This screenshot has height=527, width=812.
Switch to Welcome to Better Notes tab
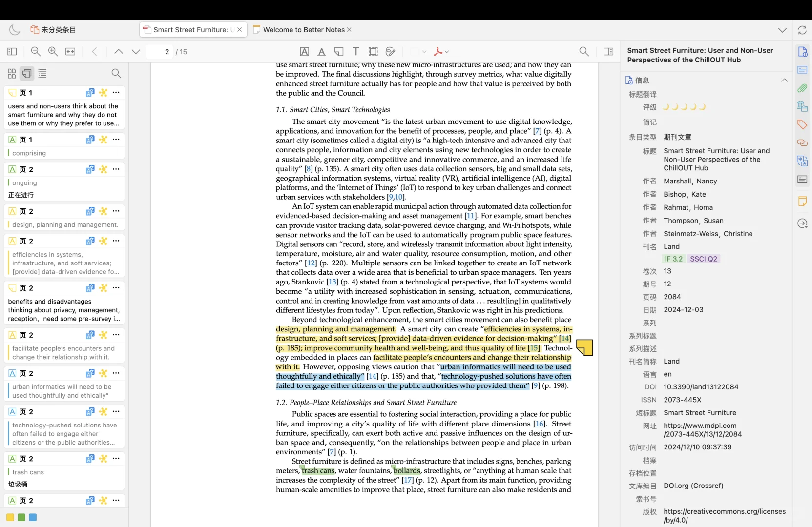303,30
